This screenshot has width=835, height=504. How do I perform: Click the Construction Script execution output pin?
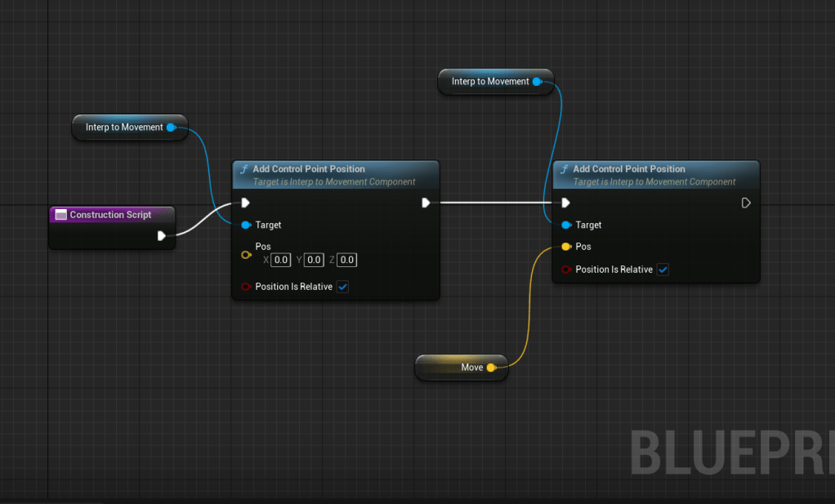pos(162,235)
